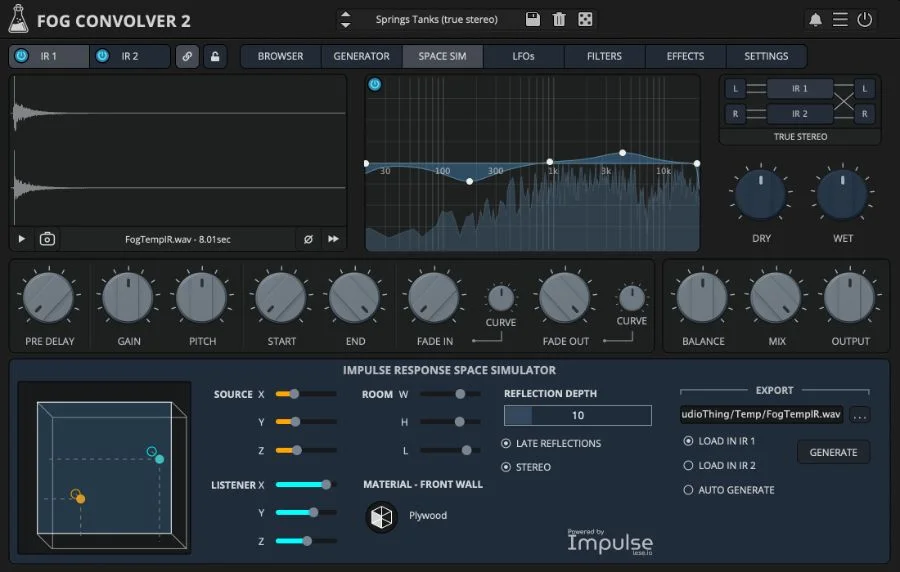Click the OUTPUT knob

[850, 298]
